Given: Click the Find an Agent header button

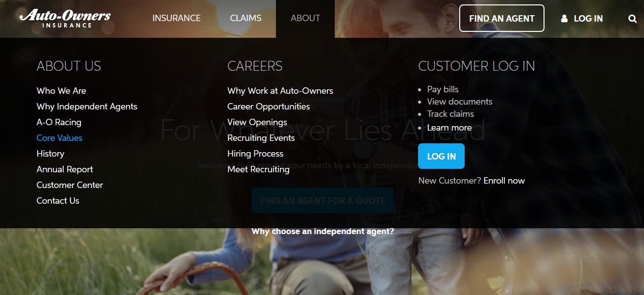Looking at the screenshot, I should tap(502, 18).
